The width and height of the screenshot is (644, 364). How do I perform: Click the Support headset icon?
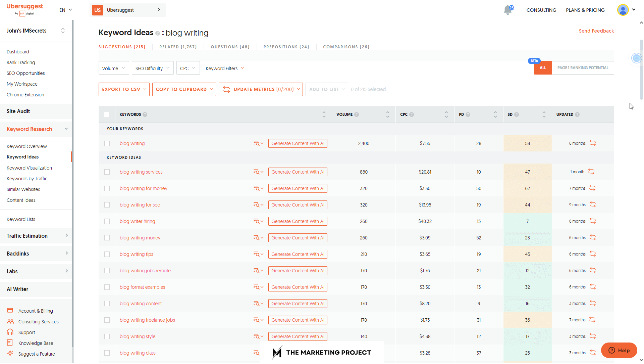[x=10, y=332]
